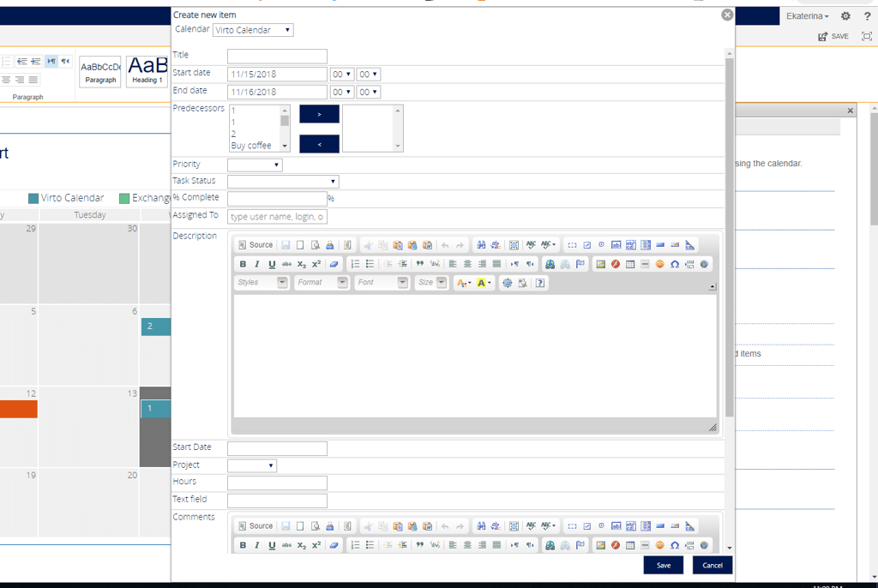Click Remove Format eraser in Description editor
Viewport: 878px width, 588px height.
pyautogui.click(x=334, y=264)
